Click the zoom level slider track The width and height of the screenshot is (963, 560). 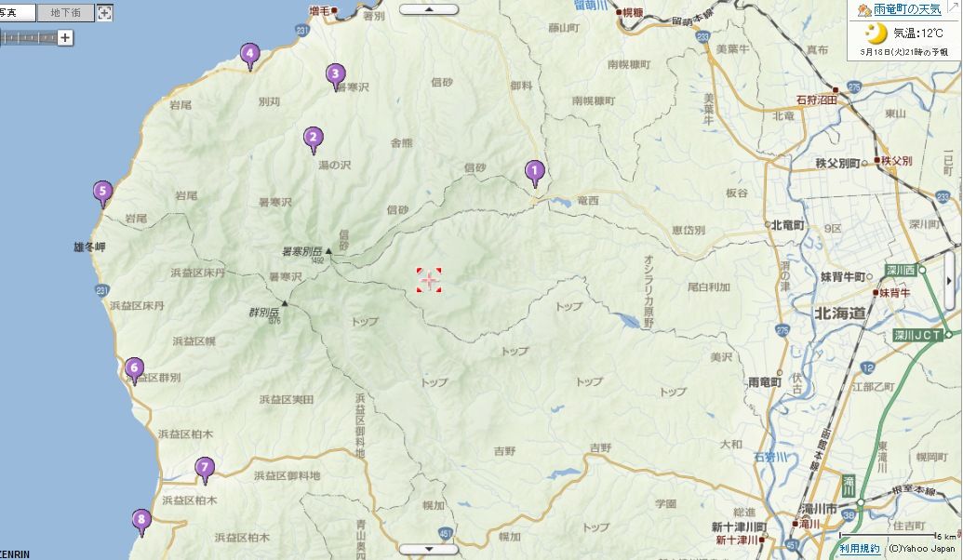tap(29, 38)
